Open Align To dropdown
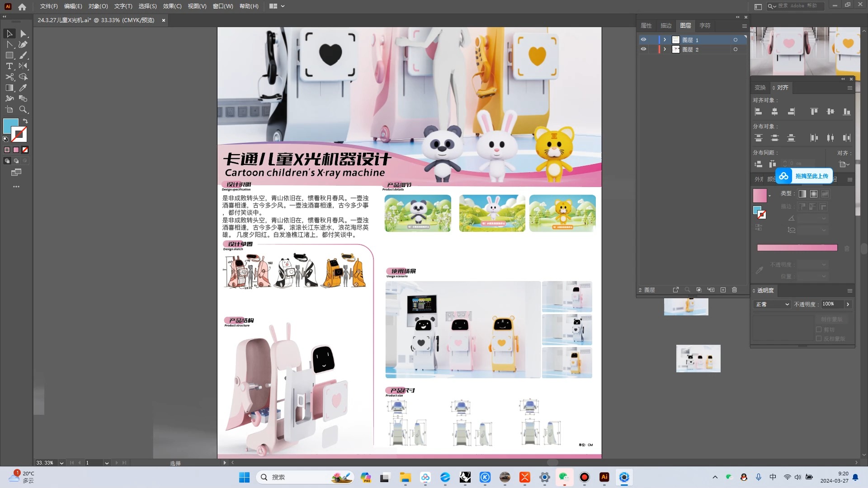 click(844, 164)
